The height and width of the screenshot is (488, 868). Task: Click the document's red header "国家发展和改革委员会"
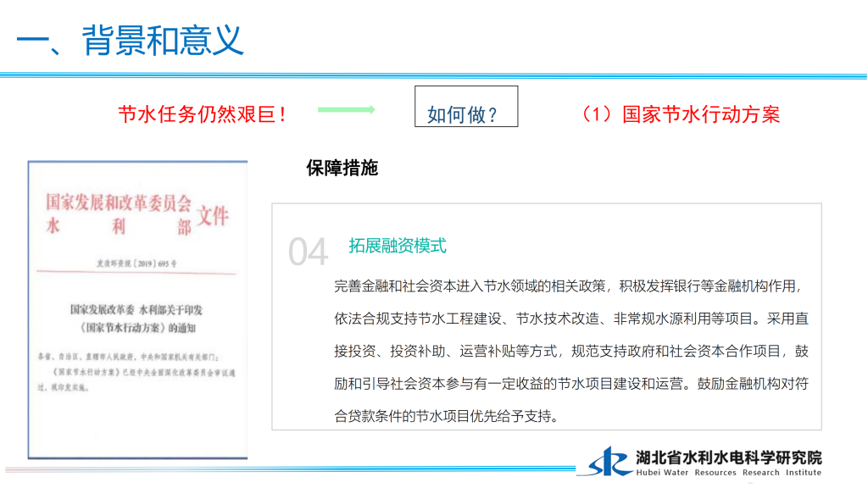click(x=119, y=203)
